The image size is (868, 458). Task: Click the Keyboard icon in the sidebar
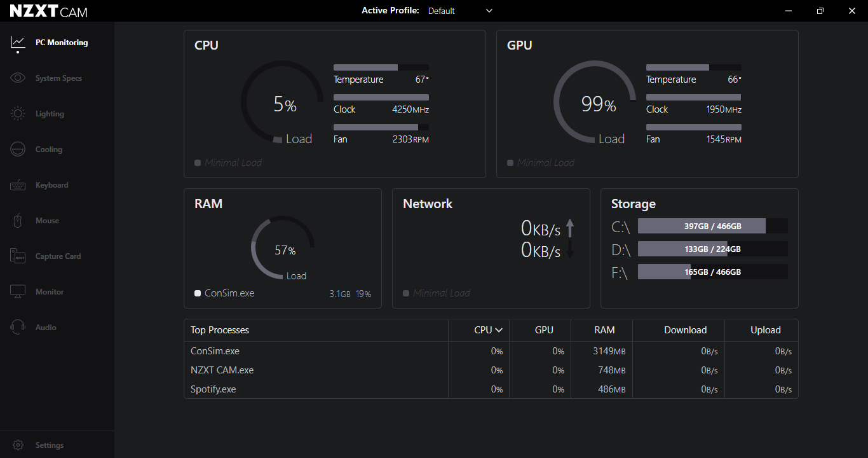(x=18, y=185)
